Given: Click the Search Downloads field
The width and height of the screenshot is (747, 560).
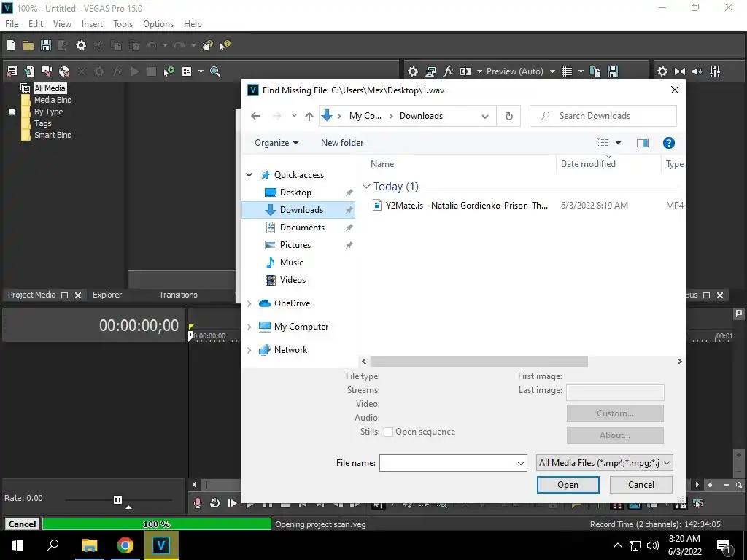Looking at the screenshot, I should 603,116.
